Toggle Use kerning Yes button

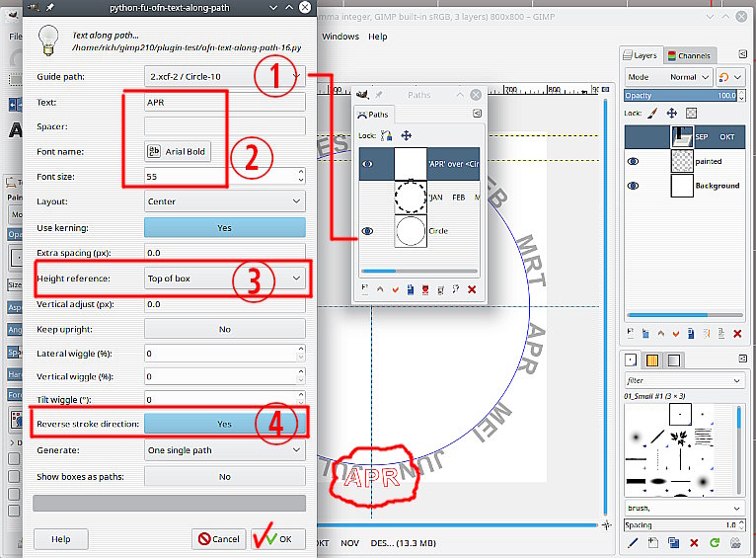[225, 227]
